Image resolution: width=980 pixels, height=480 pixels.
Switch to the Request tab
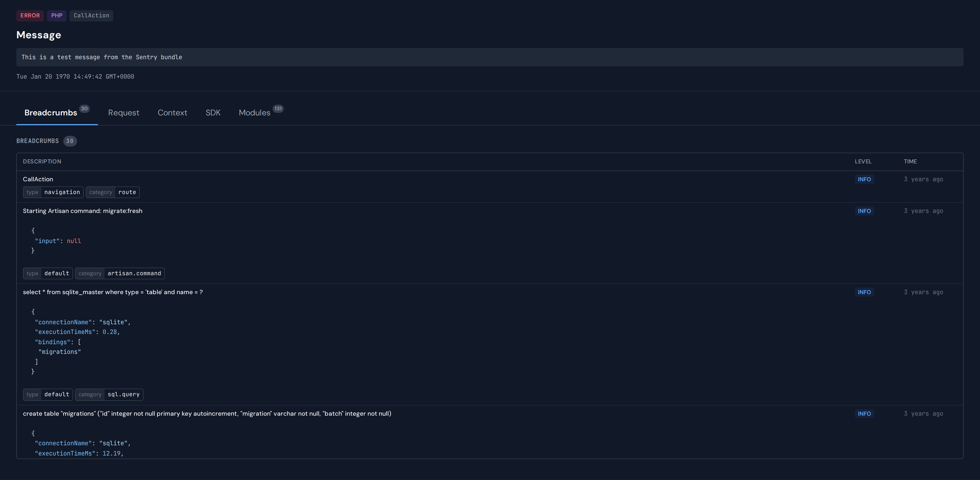123,113
